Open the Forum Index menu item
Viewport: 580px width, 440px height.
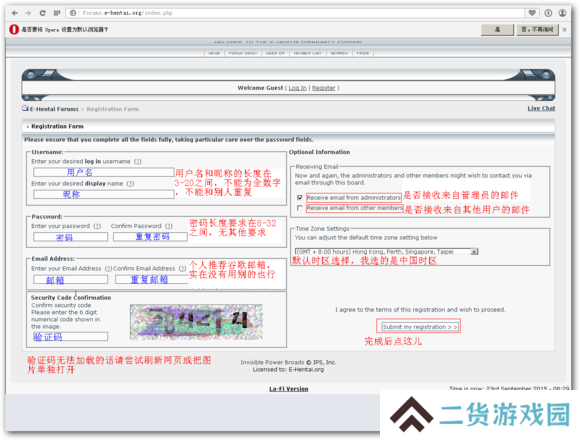point(243,53)
